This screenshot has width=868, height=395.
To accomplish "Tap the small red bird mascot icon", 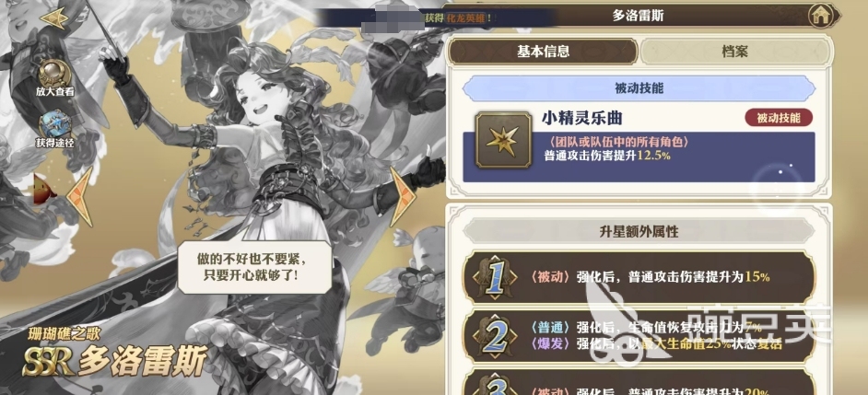I will pyautogui.click(x=44, y=190).
